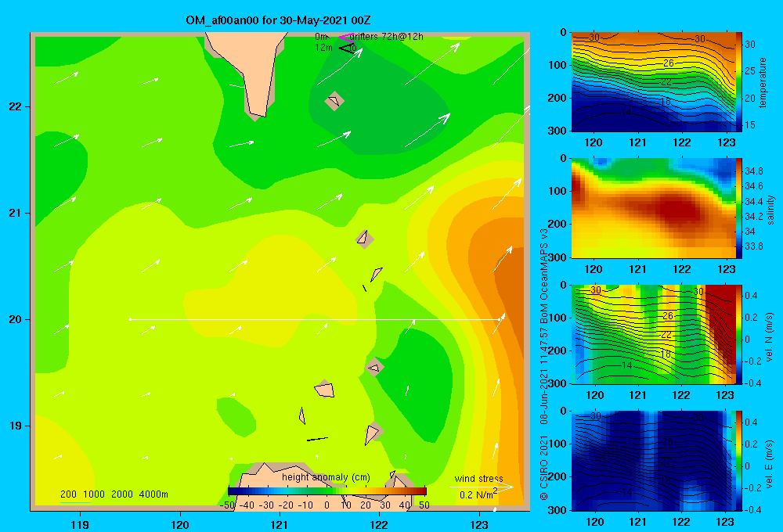
Task: Click latitude label 19 on main map
Action: [x=16, y=426]
